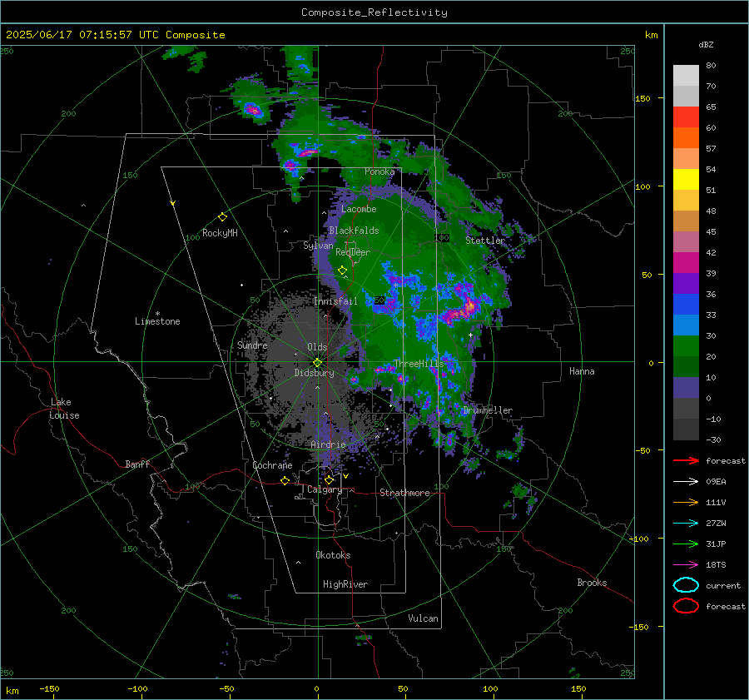The width and height of the screenshot is (749, 700).
Task: Pick the light grey 80 dBZ swatch
Action: coord(686,75)
